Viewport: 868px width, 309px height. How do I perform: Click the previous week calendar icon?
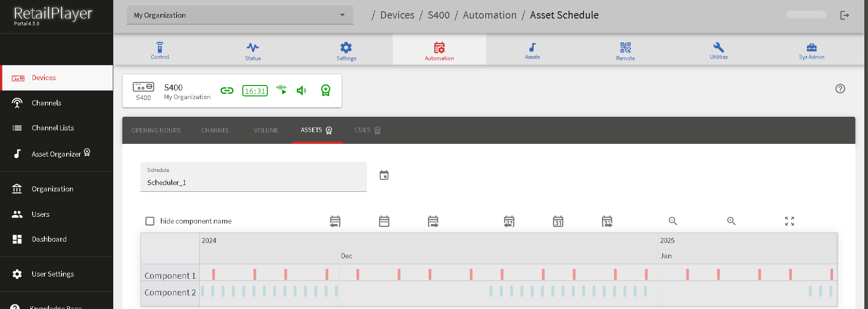[335, 221]
